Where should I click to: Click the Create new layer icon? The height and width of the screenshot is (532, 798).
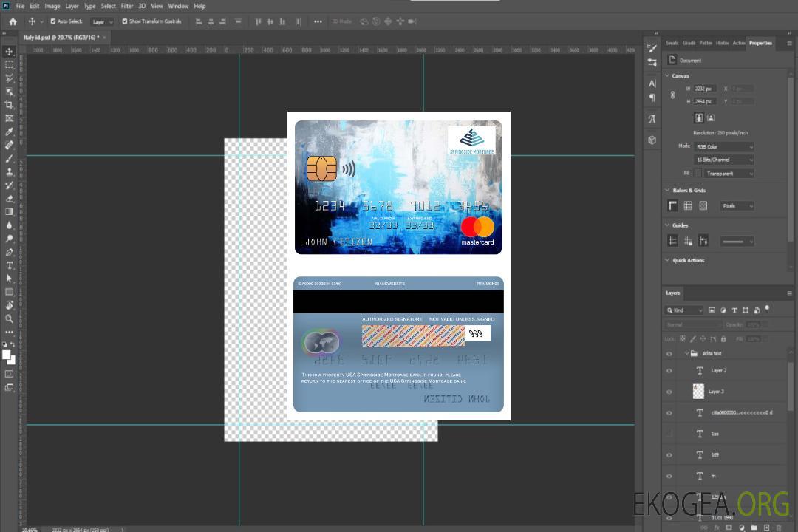click(x=766, y=528)
